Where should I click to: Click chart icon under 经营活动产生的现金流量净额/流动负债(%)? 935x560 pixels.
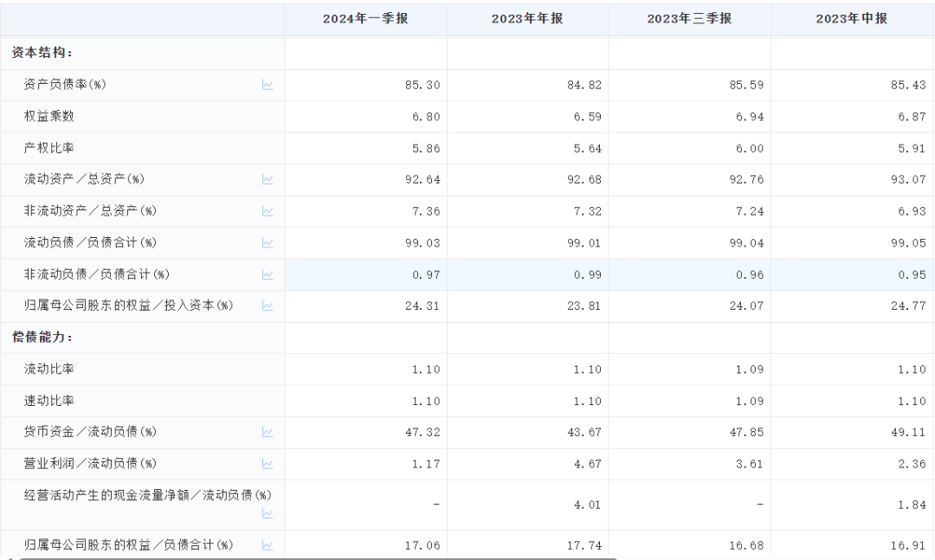pyautogui.click(x=268, y=513)
